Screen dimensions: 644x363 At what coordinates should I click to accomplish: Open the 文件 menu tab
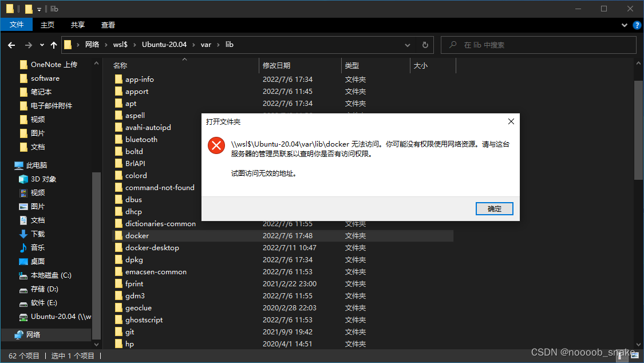[x=17, y=25]
